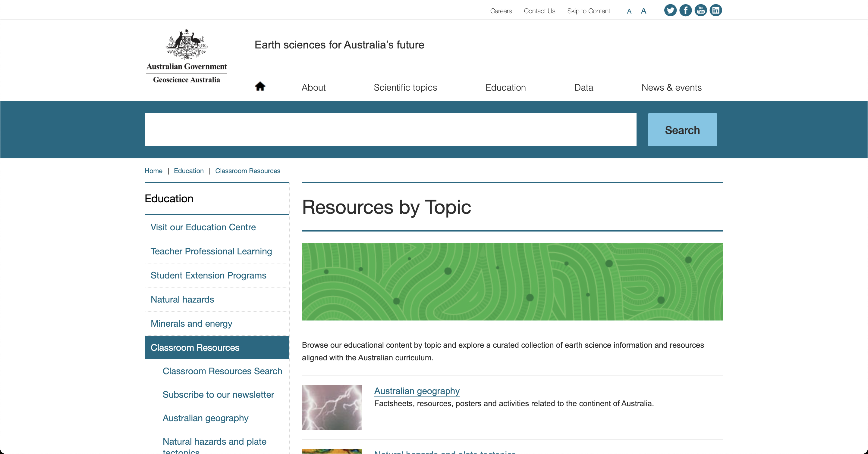Click the Education sidebar heading
The height and width of the screenshot is (454, 868).
click(169, 199)
